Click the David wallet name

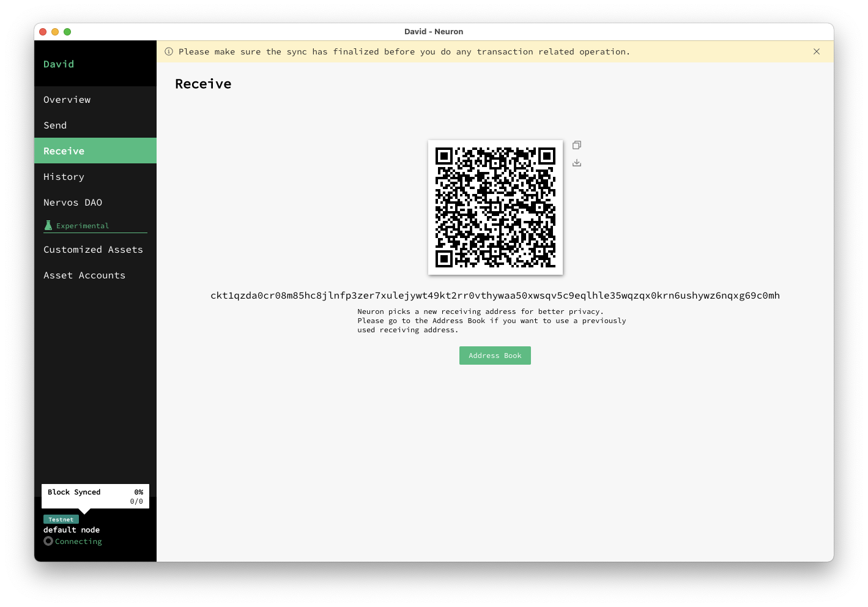[x=59, y=64]
